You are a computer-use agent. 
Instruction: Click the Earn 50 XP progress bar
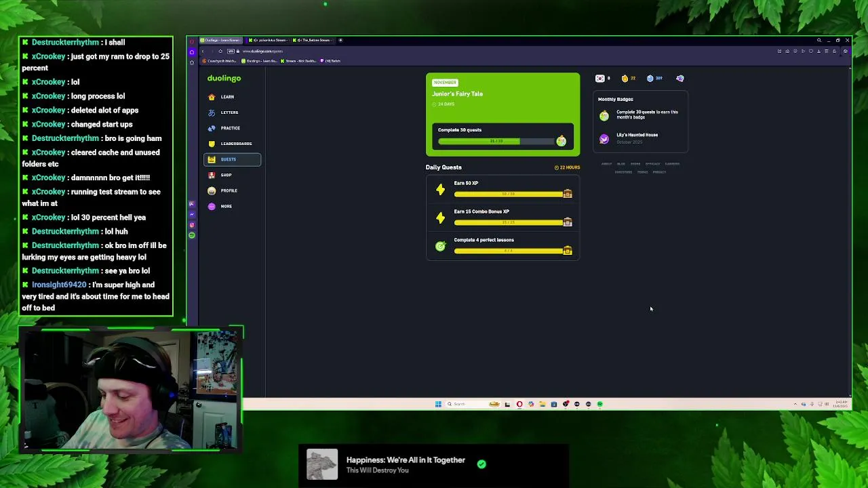[509, 195]
